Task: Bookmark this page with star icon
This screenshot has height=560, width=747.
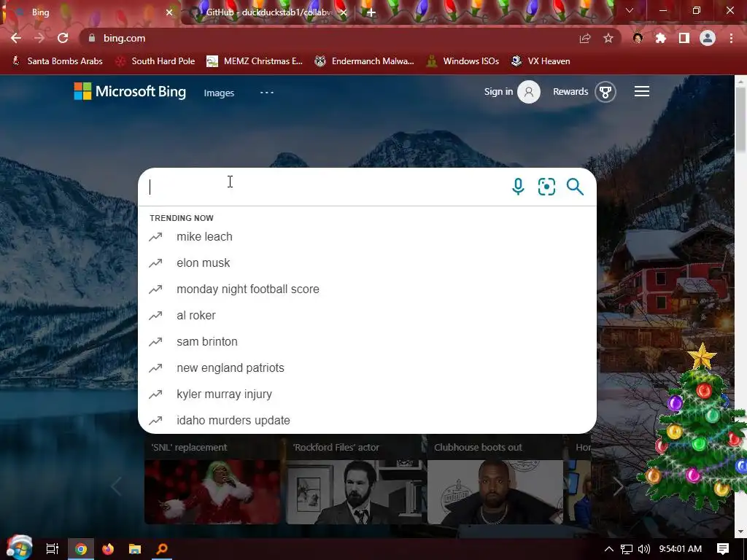Action: point(608,38)
